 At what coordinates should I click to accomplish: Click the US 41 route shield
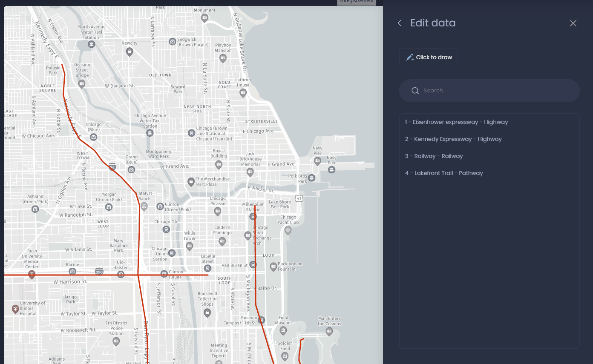[299, 198]
